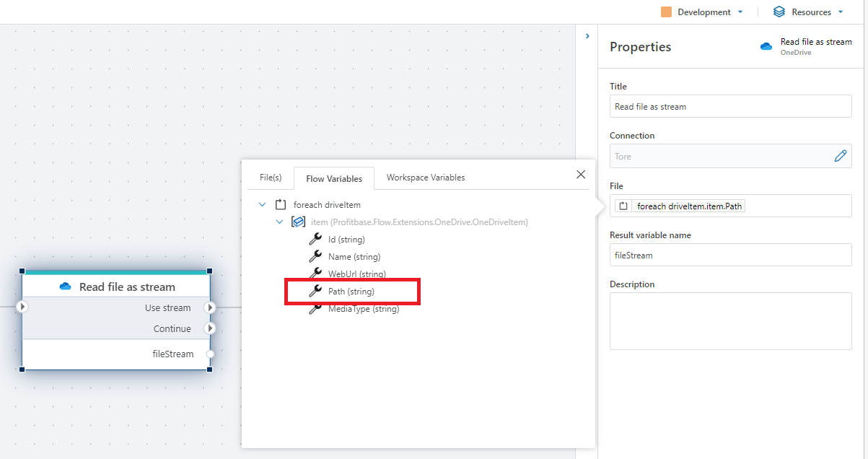Click the Resources layers icon

[x=779, y=12]
